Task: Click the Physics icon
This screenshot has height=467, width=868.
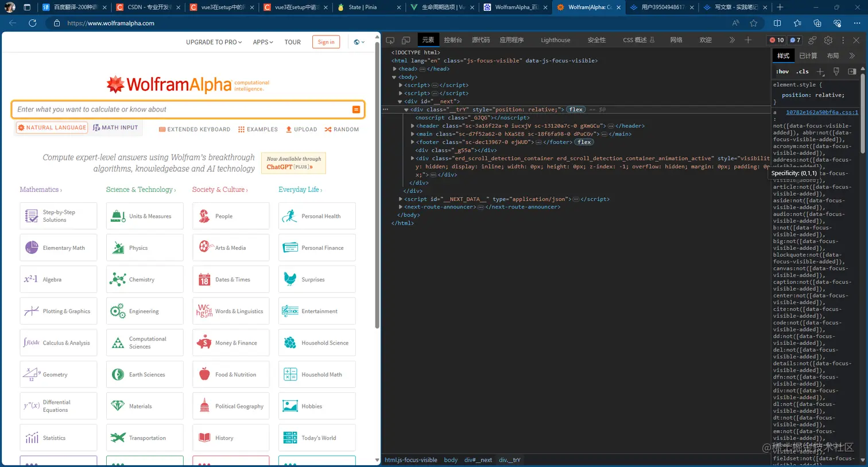Action: pyautogui.click(x=118, y=248)
